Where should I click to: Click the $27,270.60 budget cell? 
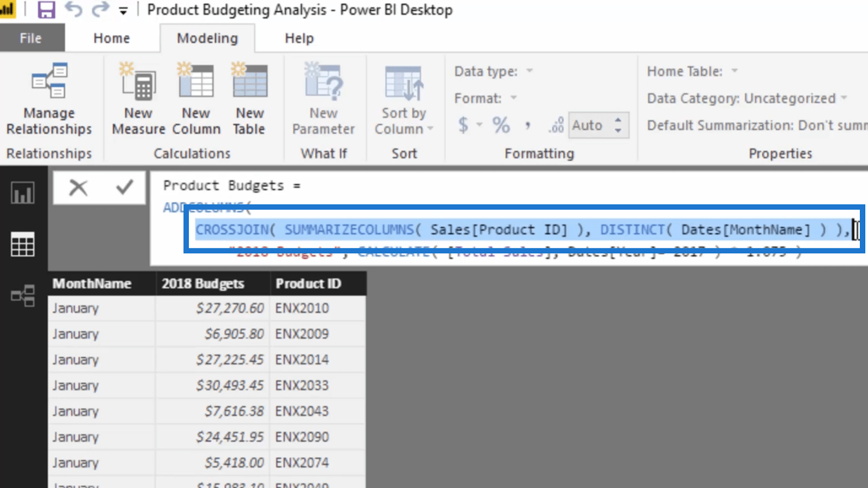[213, 308]
